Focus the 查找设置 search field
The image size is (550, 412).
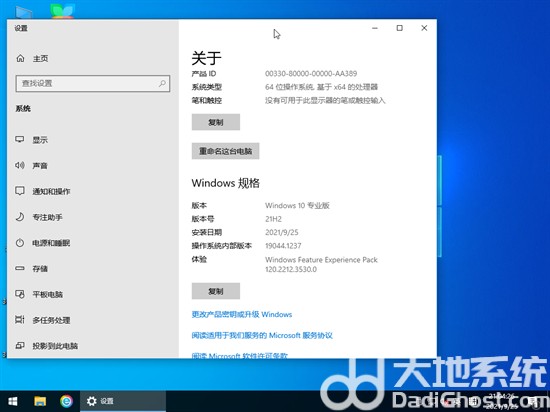(93, 83)
